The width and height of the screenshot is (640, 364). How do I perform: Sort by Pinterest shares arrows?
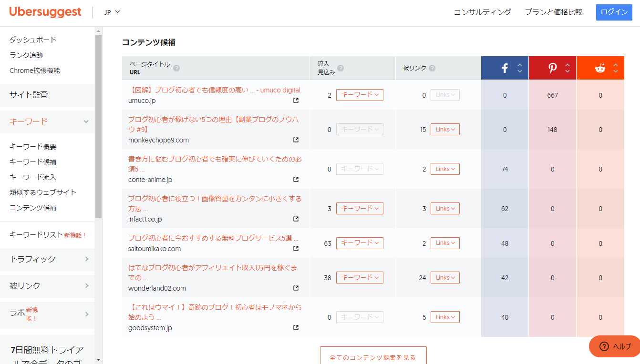[x=568, y=68]
